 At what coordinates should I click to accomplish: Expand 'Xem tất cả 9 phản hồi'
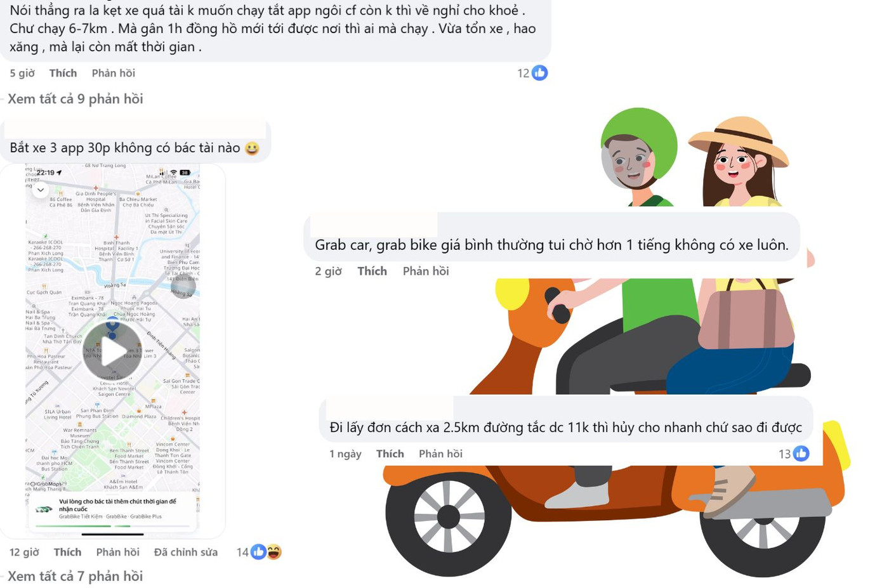click(x=75, y=99)
